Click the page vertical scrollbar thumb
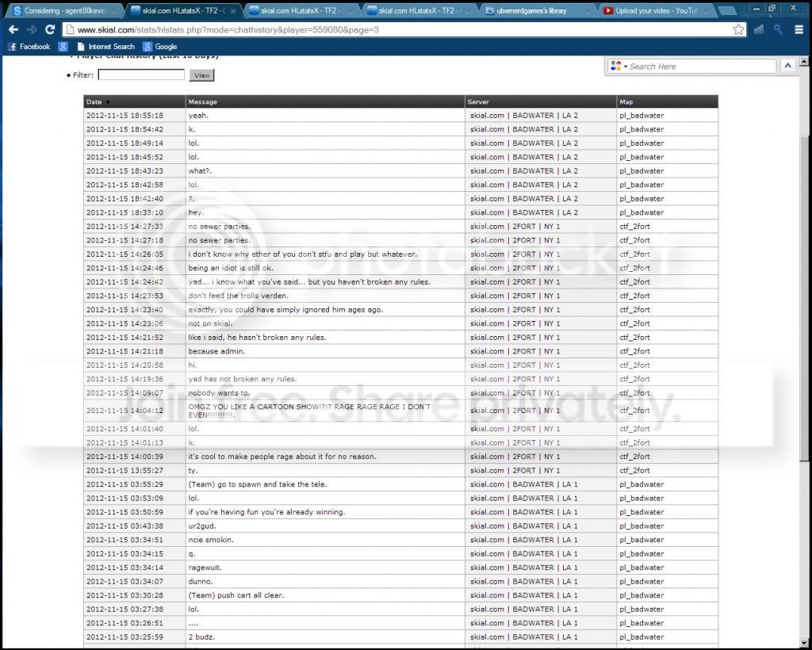 tap(804, 297)
